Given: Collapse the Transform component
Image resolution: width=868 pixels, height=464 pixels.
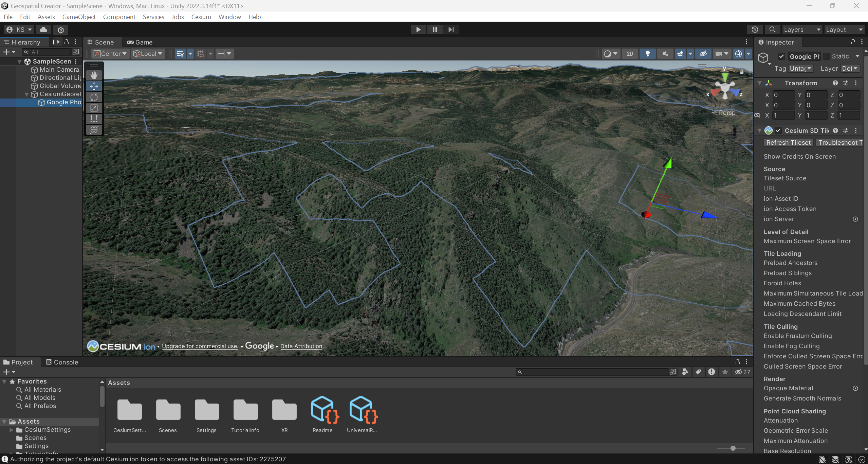Looking at the screenshot, I should coord(760,83).
